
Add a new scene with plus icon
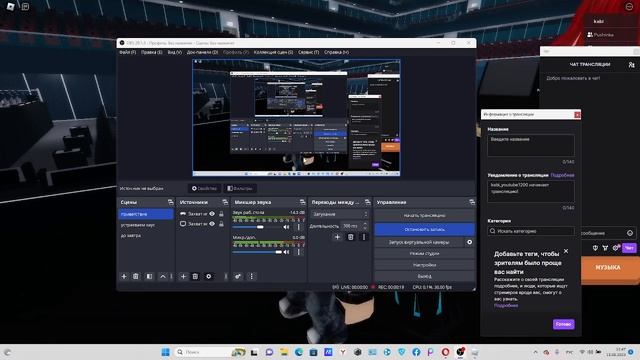124,276
